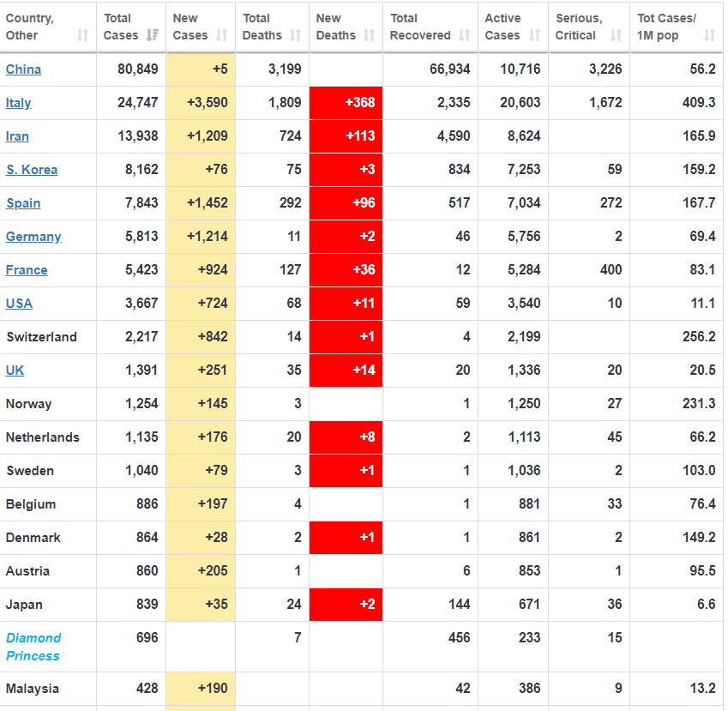Sort table by Total Cases arrow icon
728x711 pixels.
(x=153, y=35)
